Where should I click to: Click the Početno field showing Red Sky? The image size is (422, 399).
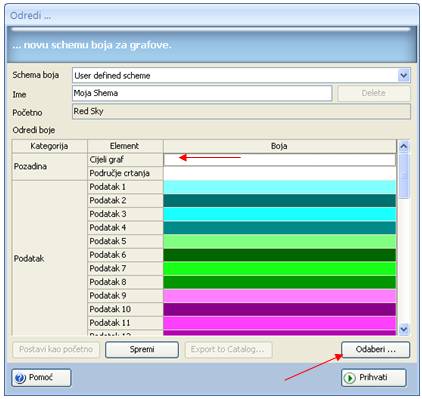(241, 111)
